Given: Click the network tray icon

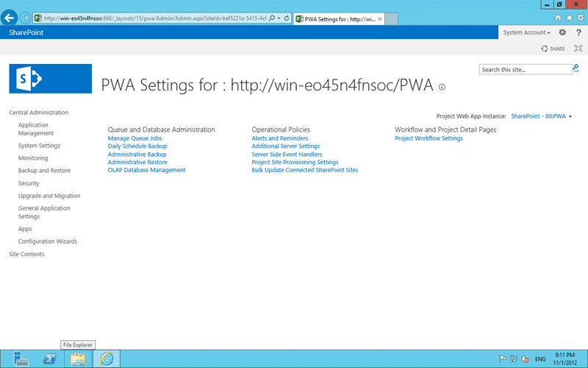Looking at the screenshot, I should (514, 359).
